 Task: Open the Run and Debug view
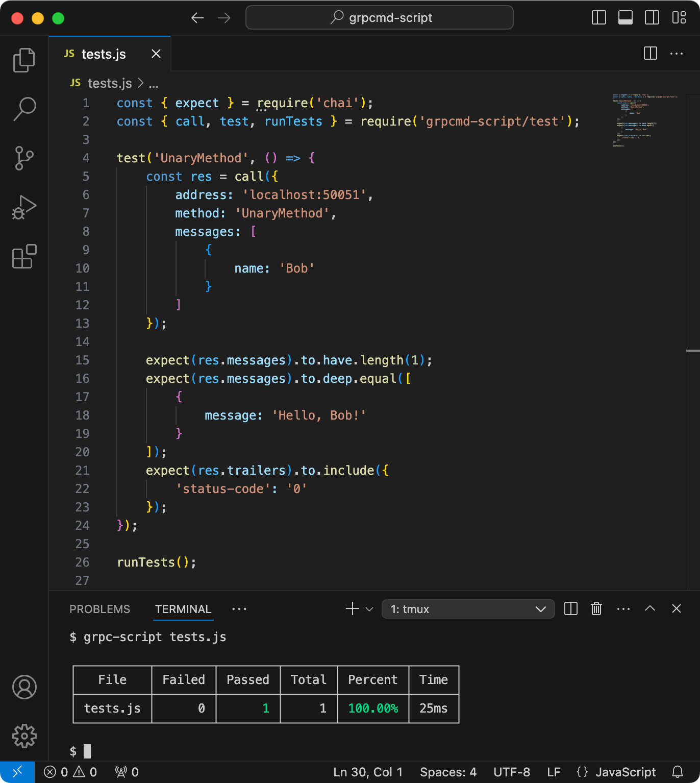(x=24, y=207)
